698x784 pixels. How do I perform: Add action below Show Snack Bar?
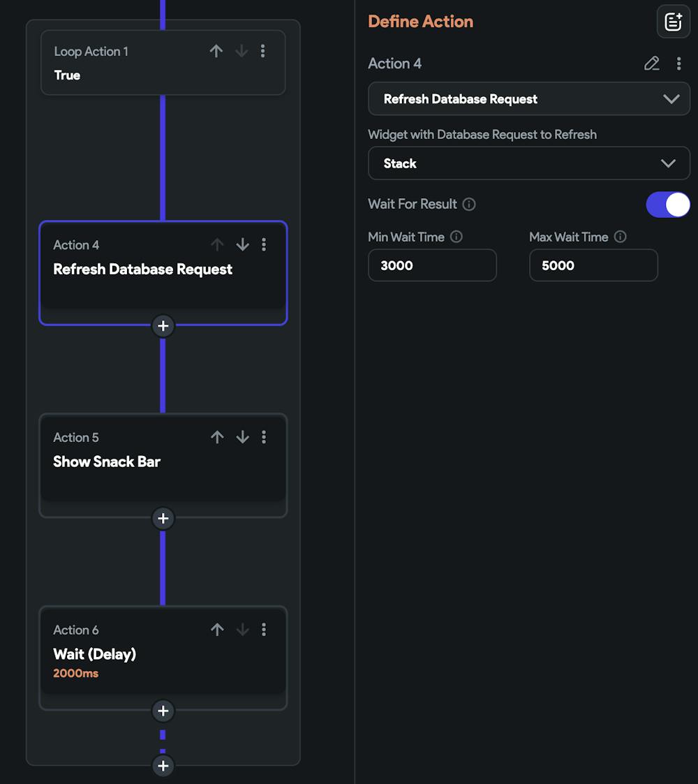coord(163,519)
